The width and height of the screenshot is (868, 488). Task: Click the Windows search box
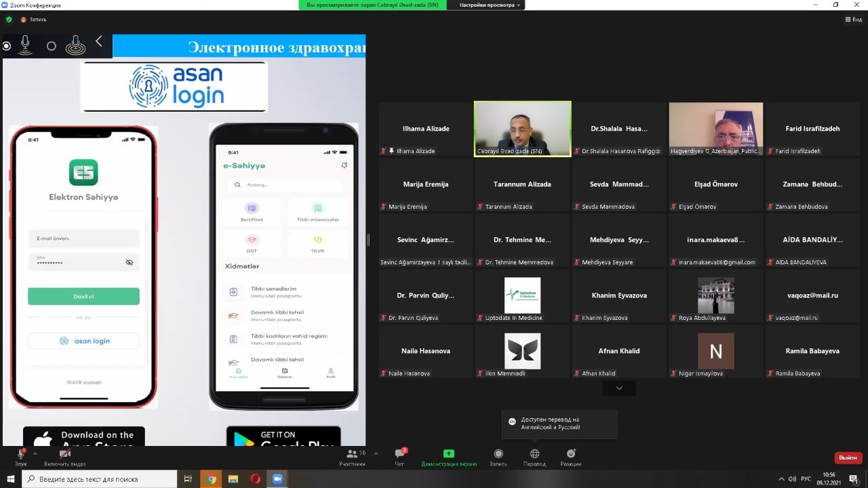[100, 479]
